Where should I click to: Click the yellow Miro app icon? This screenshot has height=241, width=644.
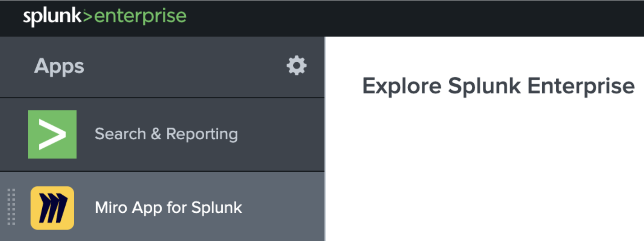[52, 208]
